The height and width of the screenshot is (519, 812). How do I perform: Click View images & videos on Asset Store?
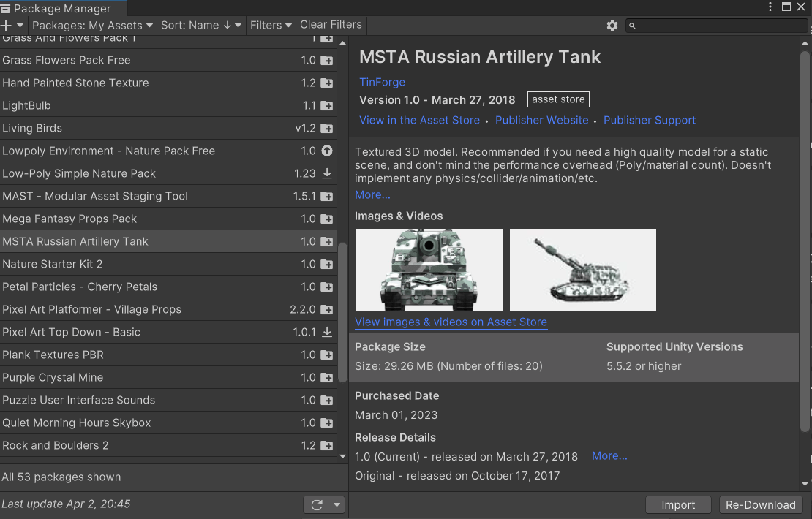(451, 322)
